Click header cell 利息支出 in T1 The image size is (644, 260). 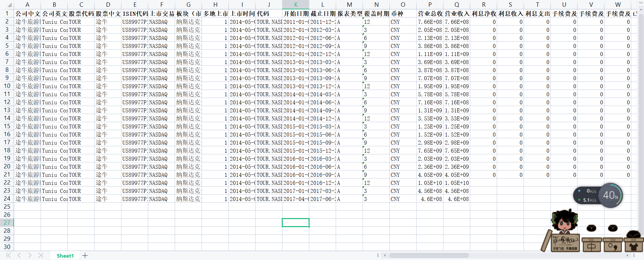click(537, 14)
